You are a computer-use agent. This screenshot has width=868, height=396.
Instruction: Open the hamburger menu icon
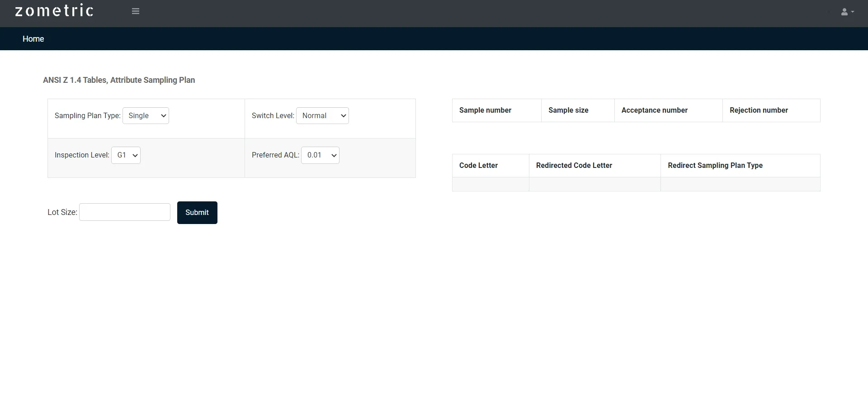[x=136, y=11]
